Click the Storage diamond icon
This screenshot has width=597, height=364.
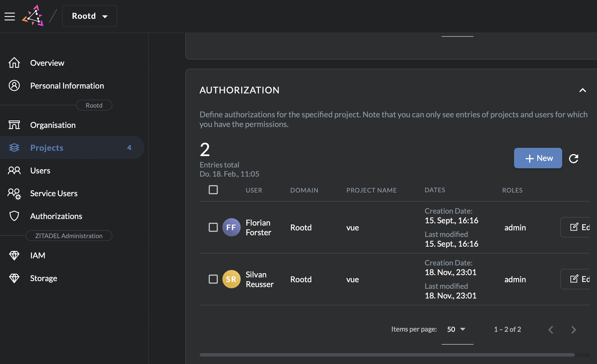[x=14, y=278]
